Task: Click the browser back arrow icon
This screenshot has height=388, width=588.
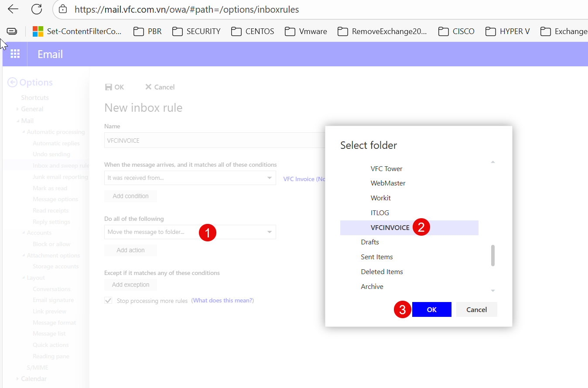Action: [13, 9]
